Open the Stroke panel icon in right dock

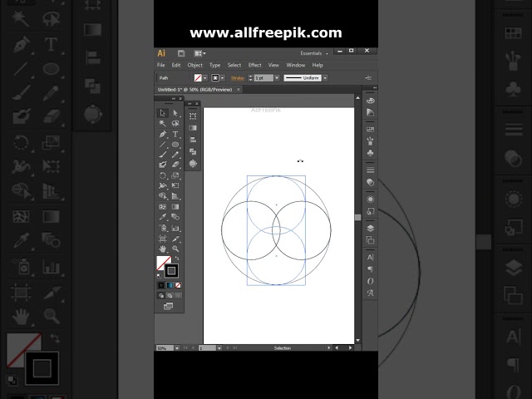tap(370, 170)
